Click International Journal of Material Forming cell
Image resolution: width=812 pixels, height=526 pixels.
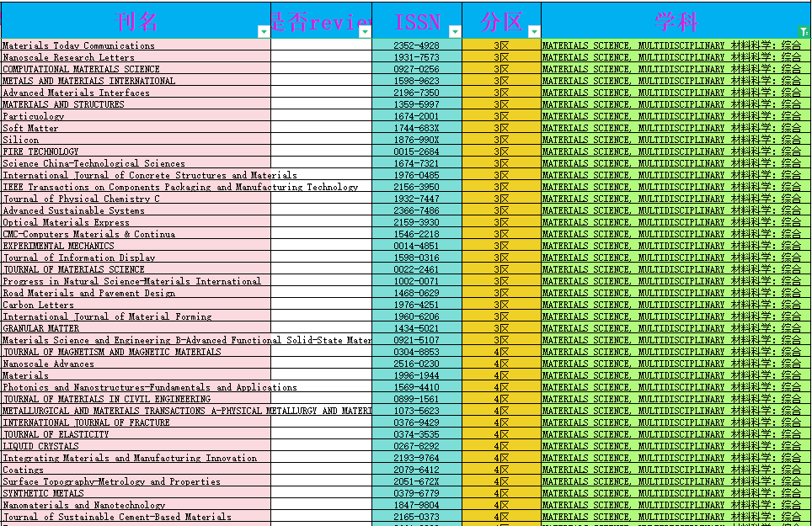136,316
